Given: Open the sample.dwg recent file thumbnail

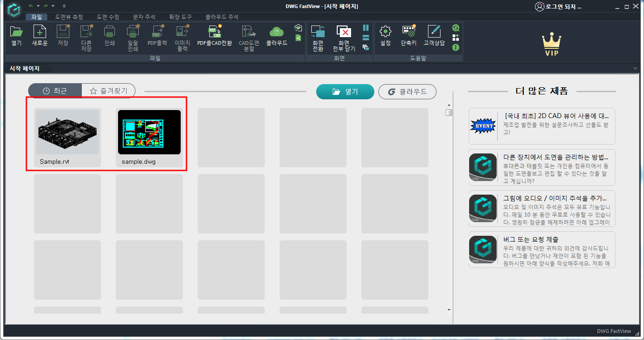Looking at the screenshot, I should (149, 132).
